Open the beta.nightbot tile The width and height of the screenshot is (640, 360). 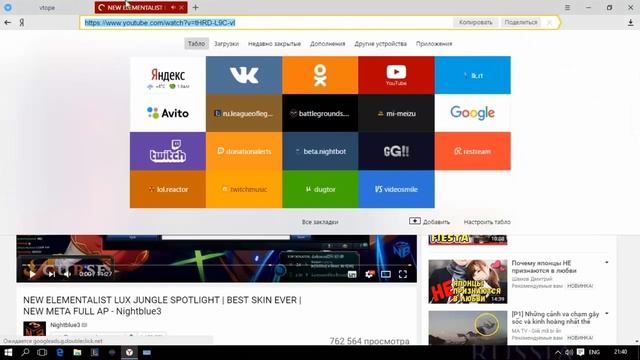tap(320, 151)
